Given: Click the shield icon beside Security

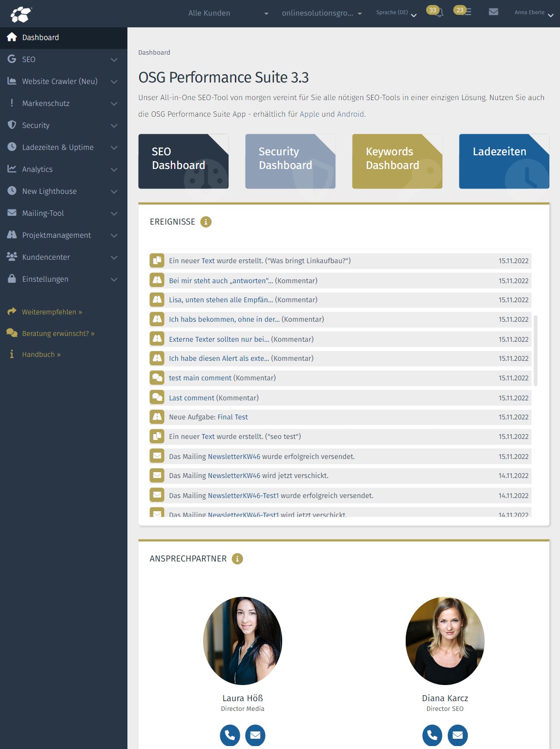Looking at the screenshot, I should (x=12, y=125).
